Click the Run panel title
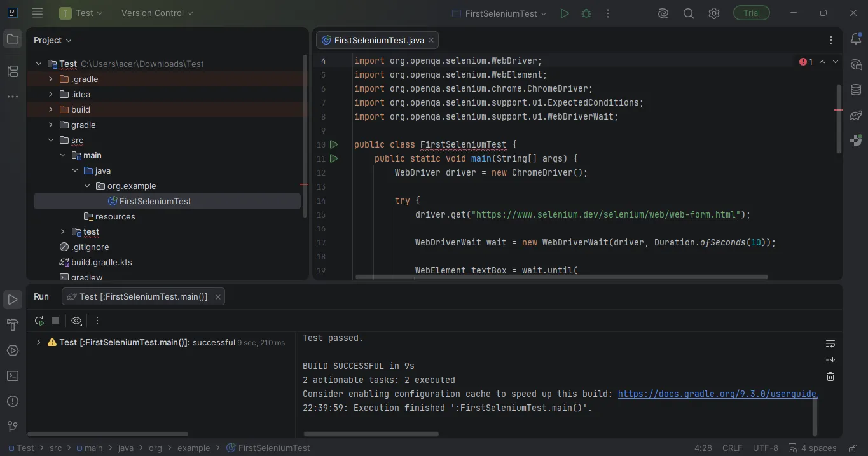 41,296
